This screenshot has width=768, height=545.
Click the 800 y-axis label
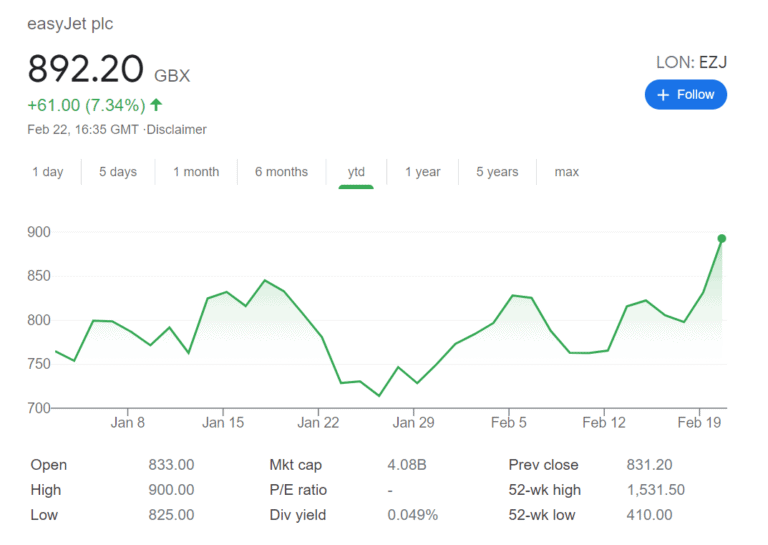(x=39, y=320)
